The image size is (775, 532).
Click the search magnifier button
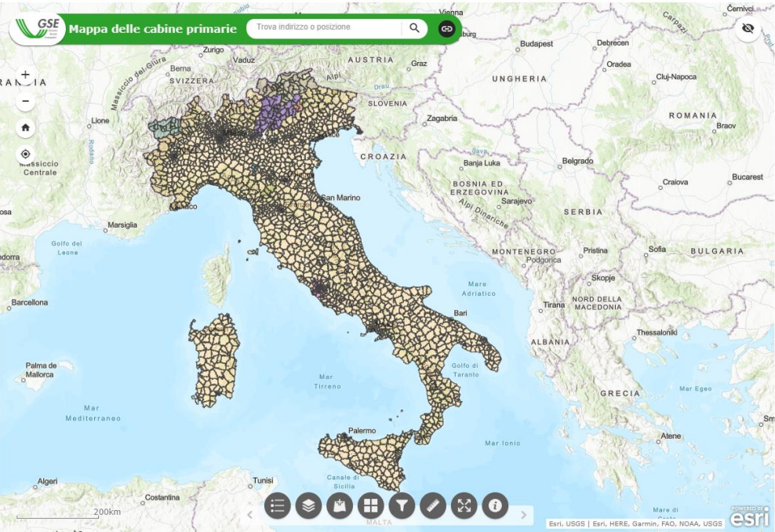click(414, 29)
